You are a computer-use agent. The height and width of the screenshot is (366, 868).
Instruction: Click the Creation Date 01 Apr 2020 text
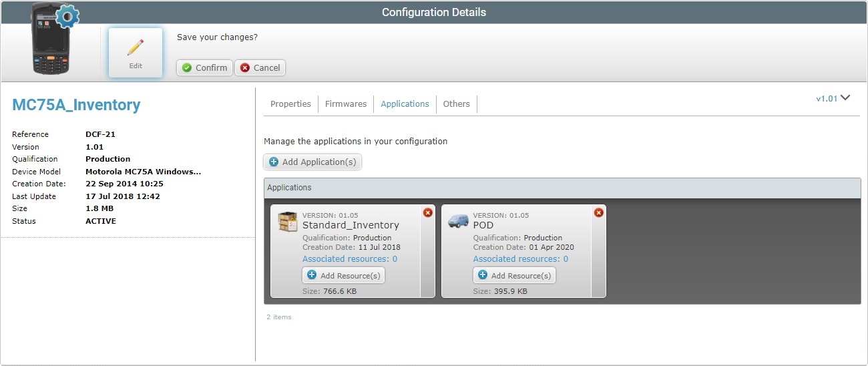tap(523, 247)
